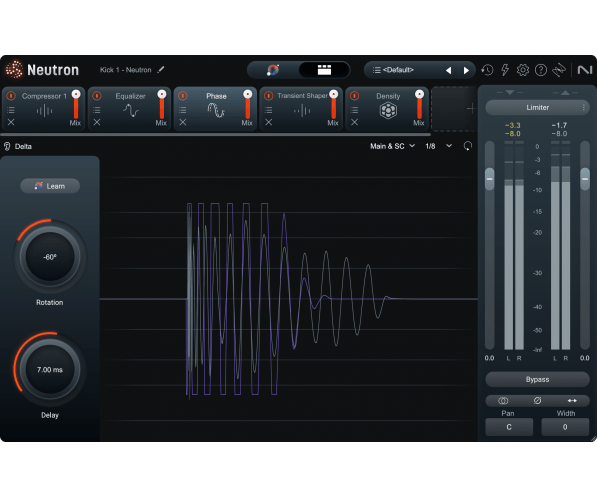
Task: Open the Assistant view icon
Action: point(273,70)
